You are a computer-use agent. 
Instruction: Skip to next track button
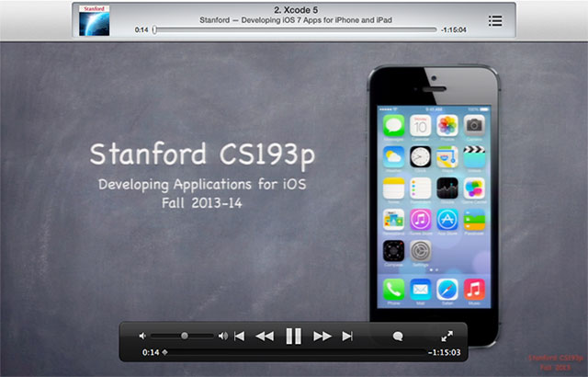coord(347,337)
